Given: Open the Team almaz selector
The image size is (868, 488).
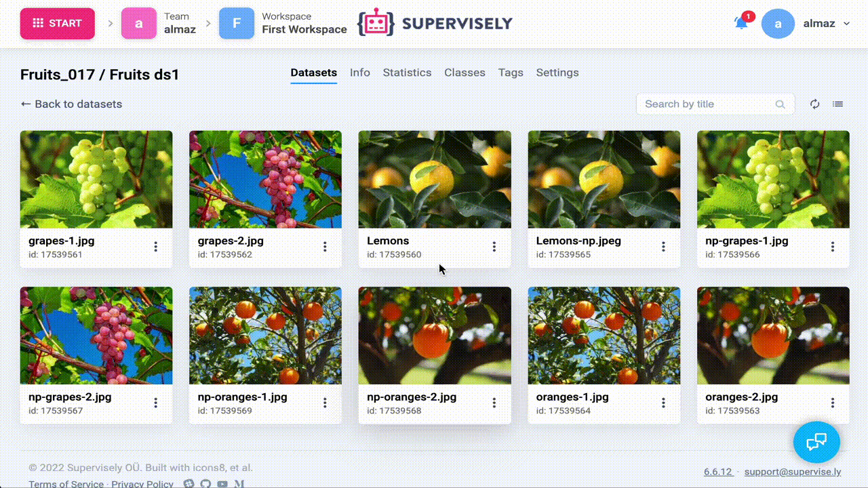Looking at the screenshot, I should pyautogui.click(x=159, y=23).
